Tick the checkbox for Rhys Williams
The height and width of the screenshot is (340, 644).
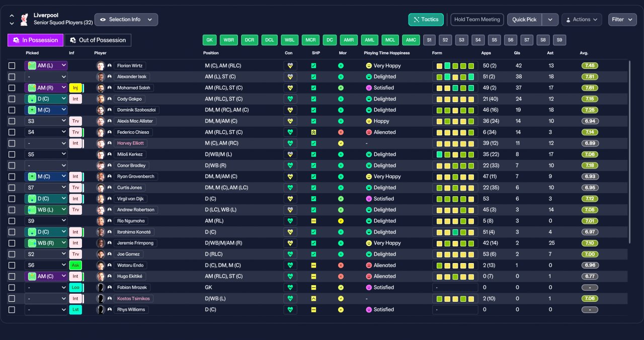pyautogui.click(x=12, y=309)
